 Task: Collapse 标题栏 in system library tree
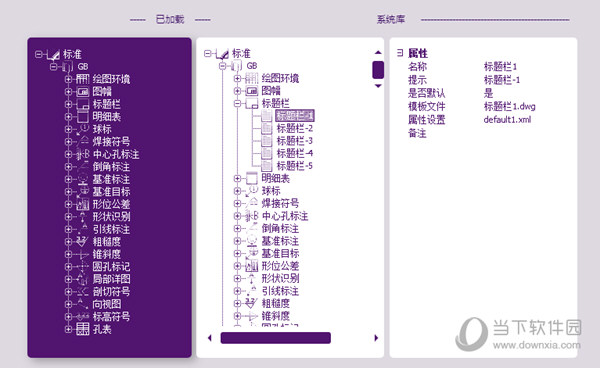click(238, 103)
